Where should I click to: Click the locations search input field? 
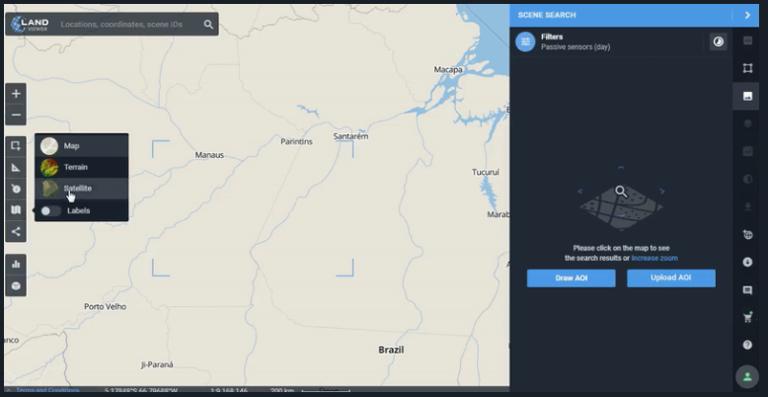(x=128, y=24)
